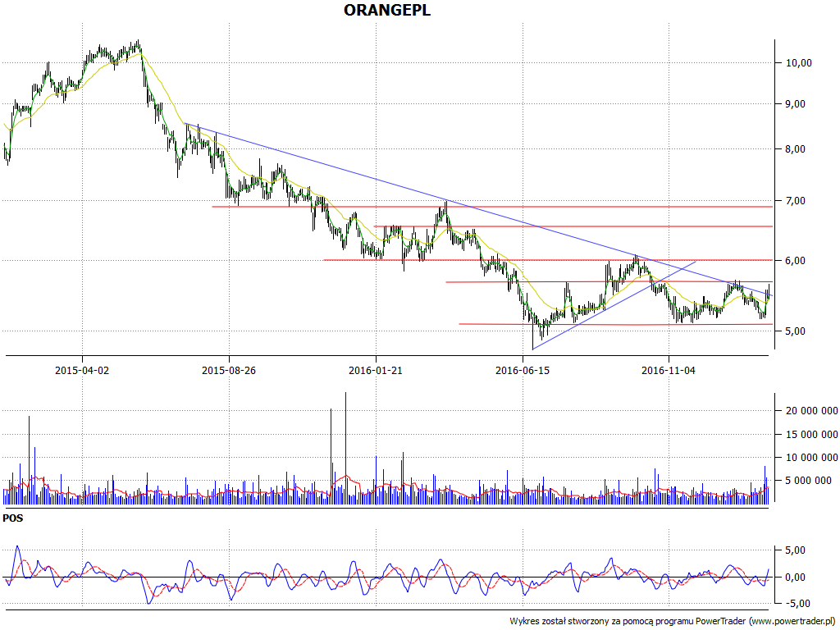This screenshot has width=840, height=630.
Task: Select the 2016-06-15 date label
Action: coord(523,370)
